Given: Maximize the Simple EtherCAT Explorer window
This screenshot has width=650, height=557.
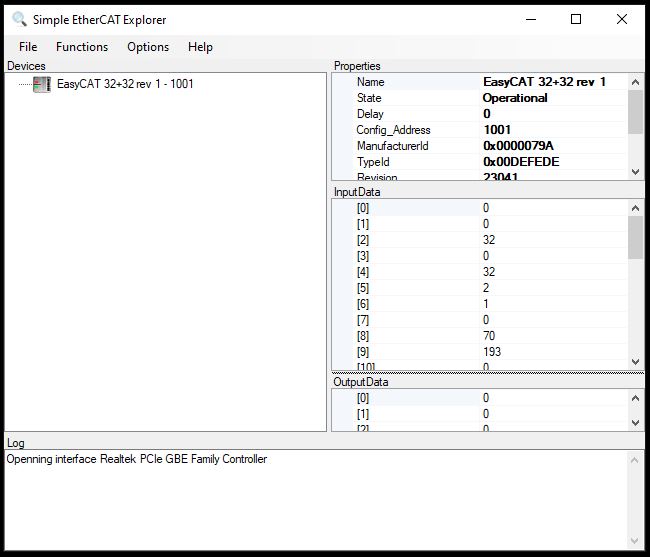Looking at the screenshot, I should (x=576, y=19).
